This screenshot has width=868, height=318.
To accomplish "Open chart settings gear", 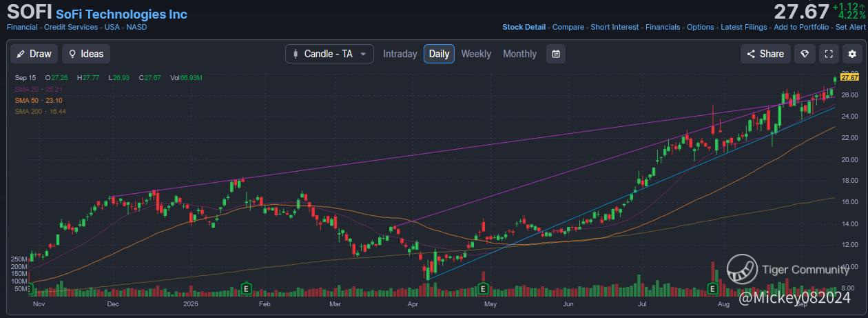I will [x=852, y=54].
